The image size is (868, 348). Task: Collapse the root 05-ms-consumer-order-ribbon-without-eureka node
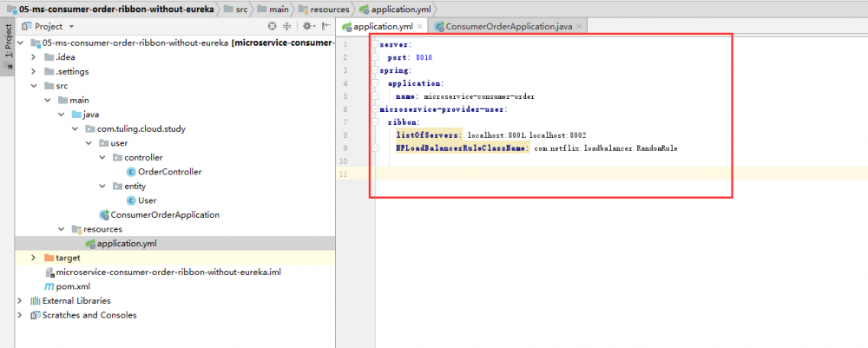tap(20, 43)
